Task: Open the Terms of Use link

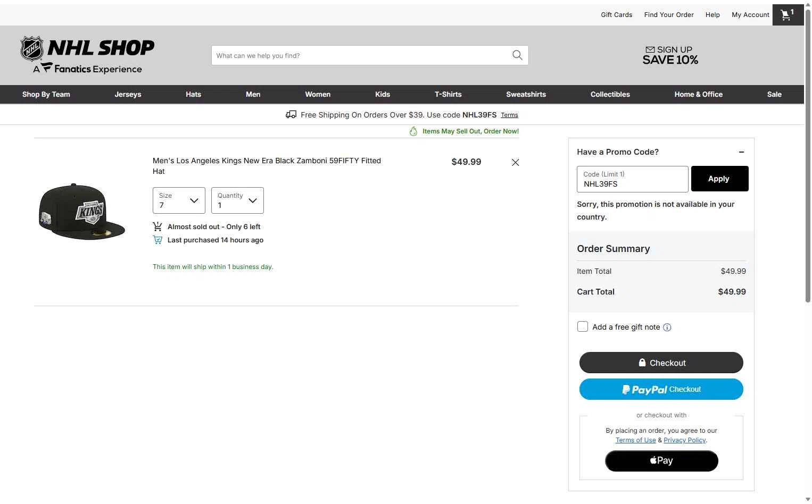Action: [x=636, y=440]
